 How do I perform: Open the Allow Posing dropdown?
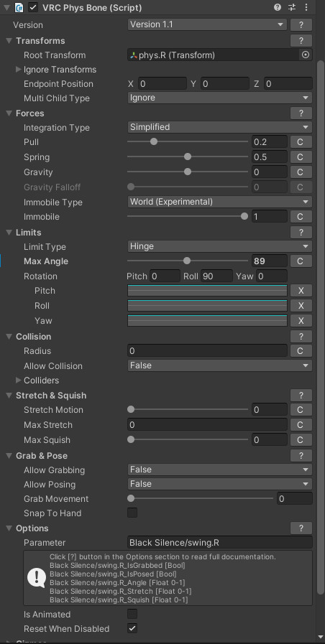click(x=220, y=484)
